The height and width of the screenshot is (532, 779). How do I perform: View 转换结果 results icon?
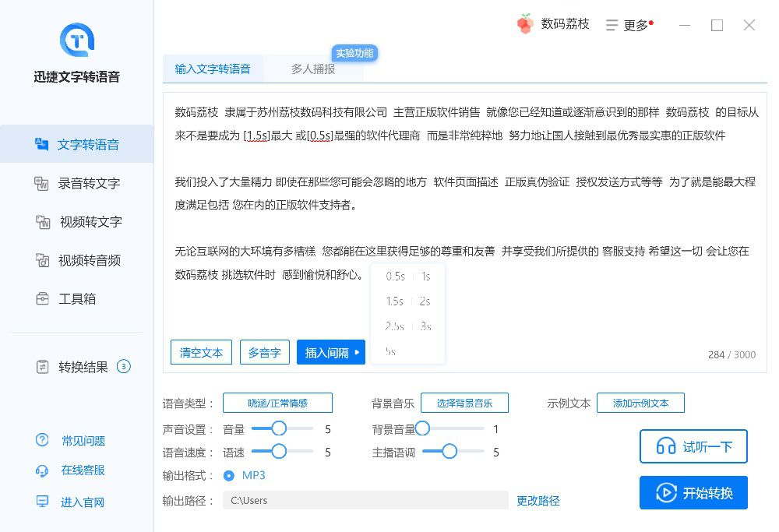click(x=42, y=367)
